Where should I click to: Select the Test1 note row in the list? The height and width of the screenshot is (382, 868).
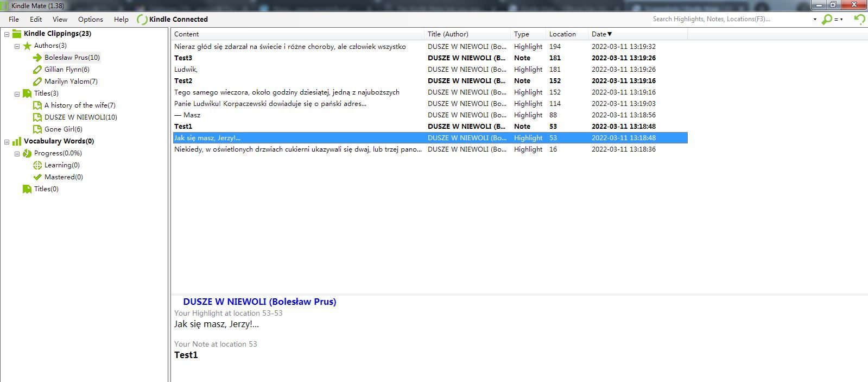tap(430, 127)
